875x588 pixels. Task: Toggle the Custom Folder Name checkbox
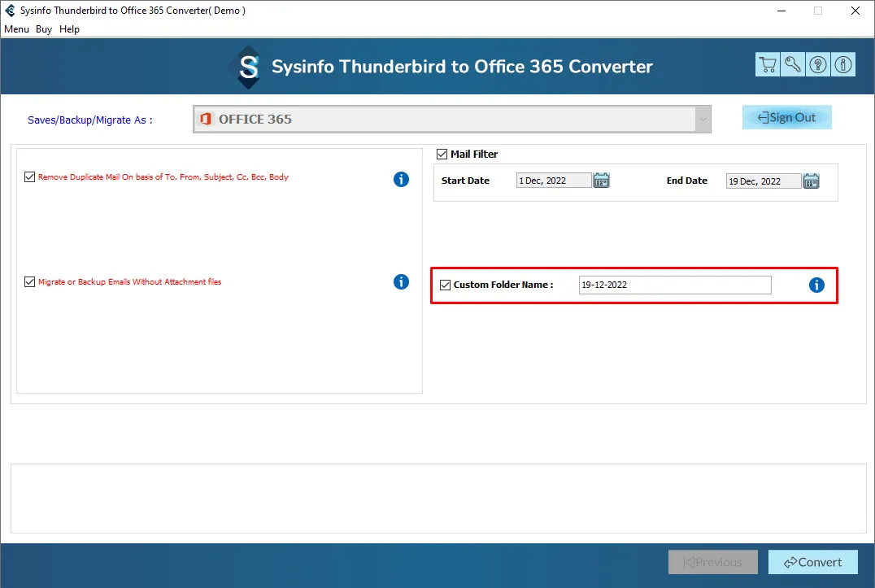pos(445,285)
